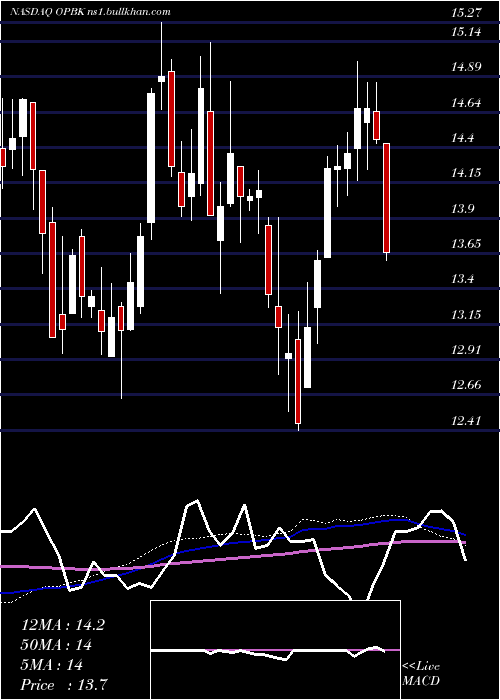
Task: Click the 12.91 price axis label
Action: pyautogui.click(x=466, y=350)
